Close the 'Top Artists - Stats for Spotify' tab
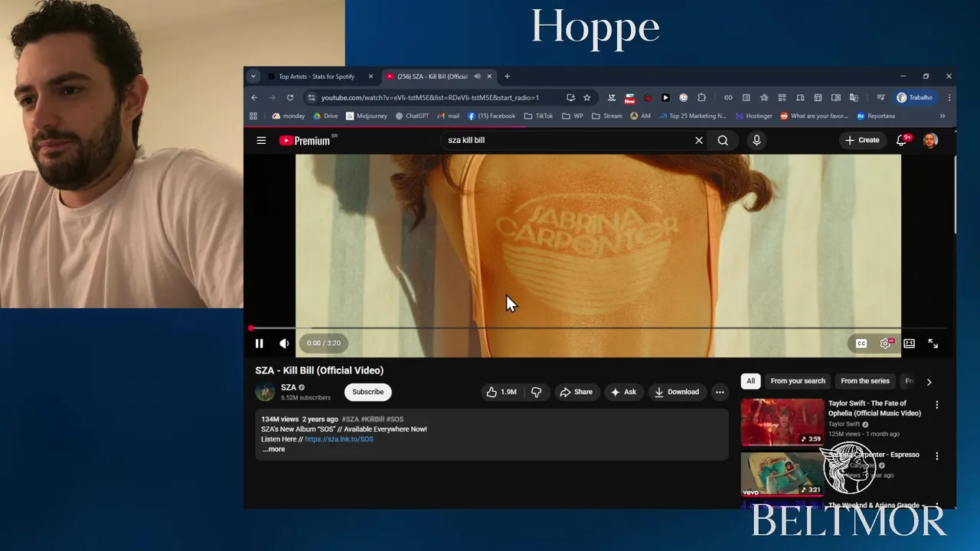This screenshot has width=980, height=551. click(x=371, y=77)
